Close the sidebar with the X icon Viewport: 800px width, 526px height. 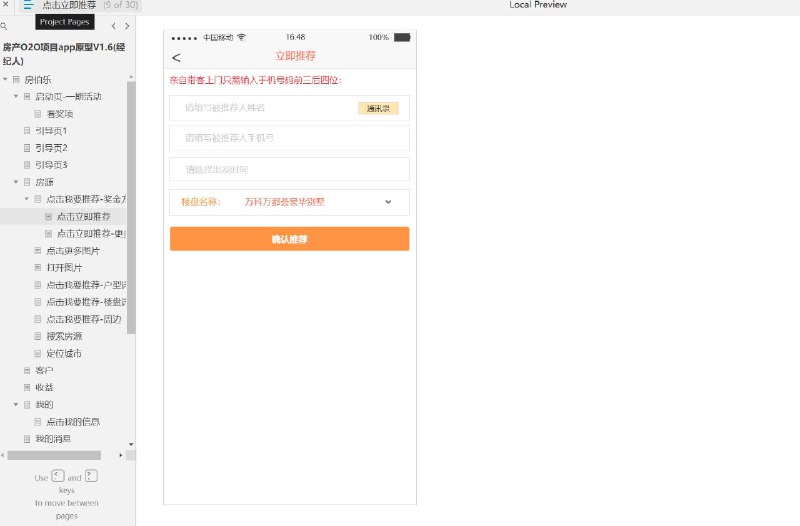[6, 4]
